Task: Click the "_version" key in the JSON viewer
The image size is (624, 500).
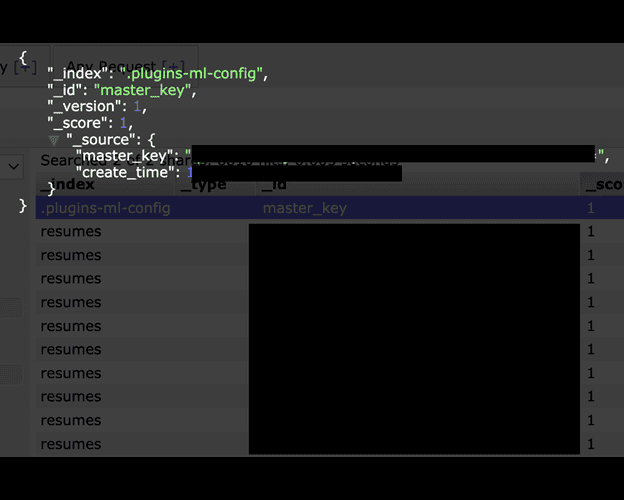Action: point(83,107)
